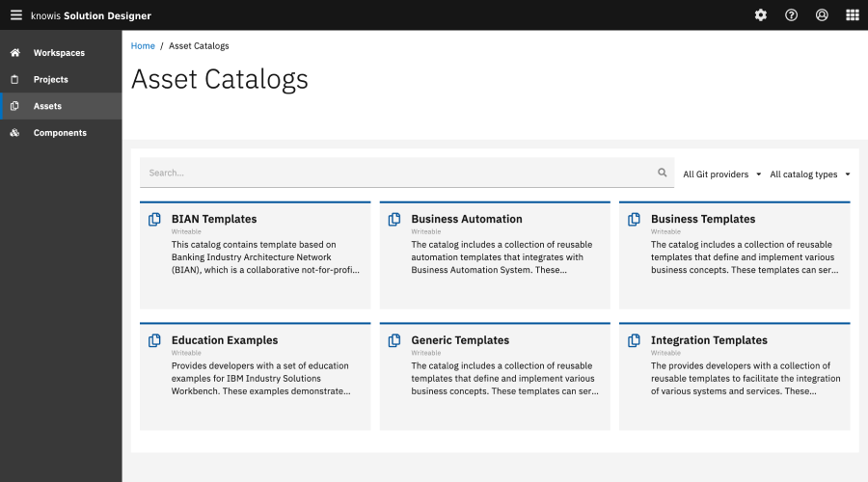Open the app switcher grid icon
Viewport: 868px width, 482px height.
tap(853, 14)
